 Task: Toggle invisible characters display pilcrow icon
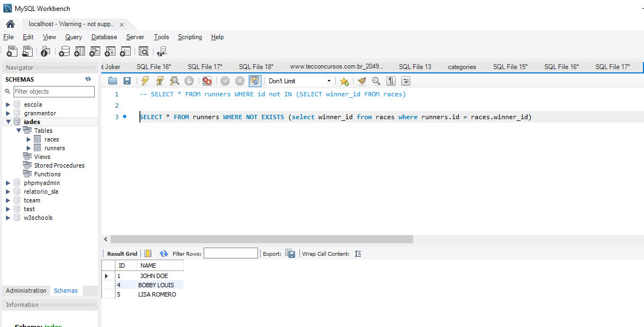coord(391,81)
